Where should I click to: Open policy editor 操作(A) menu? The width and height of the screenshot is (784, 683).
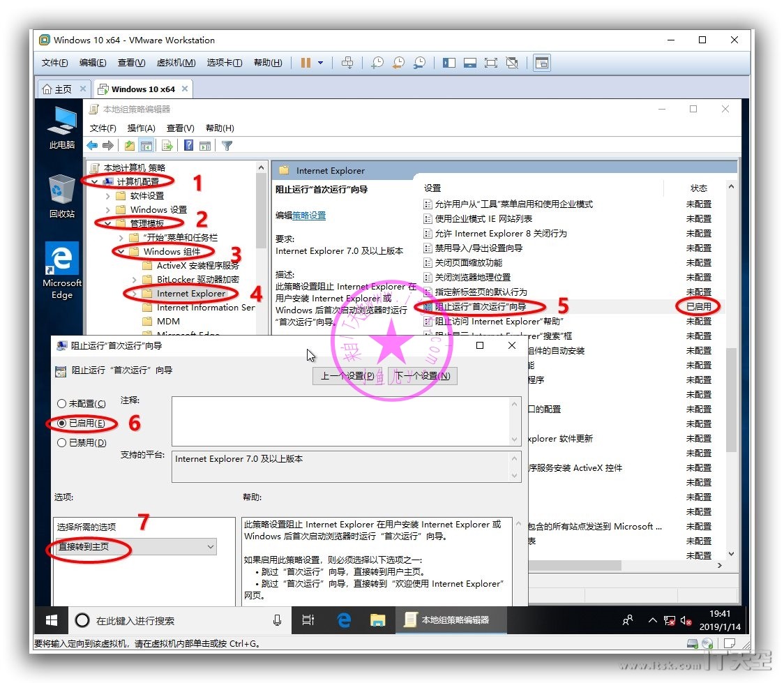tap(142, 128)
